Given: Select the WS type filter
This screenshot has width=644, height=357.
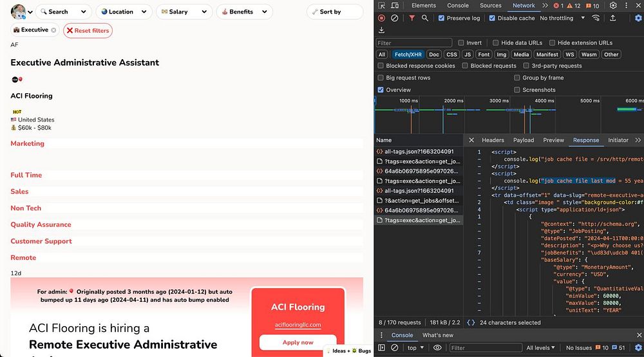Looking at the screenshot, I should point(569,54).
